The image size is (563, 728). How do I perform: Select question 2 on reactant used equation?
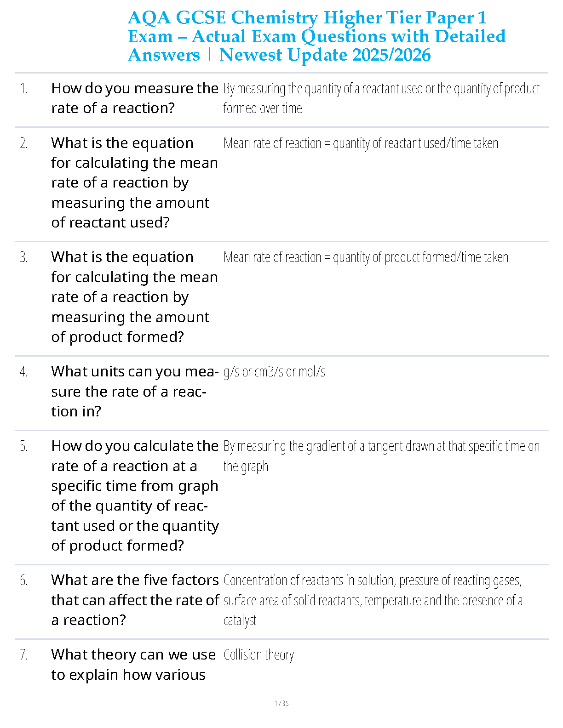point(135,182)
